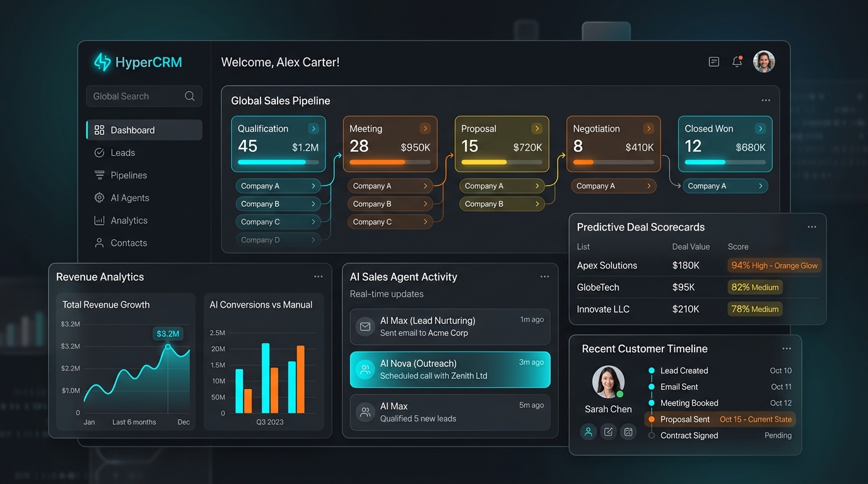This screenshot has height=484, width=868.
Task: Expand the Qualification stage chevron
Action: point(314,129)
